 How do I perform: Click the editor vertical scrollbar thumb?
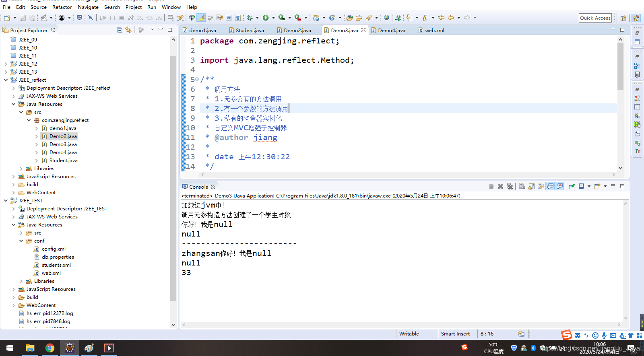click(x=620, y=66)
